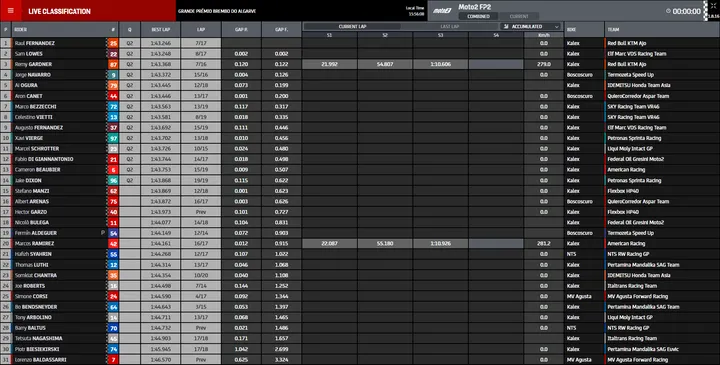Select the CURRENT tab
720x365 pixels.
519,16
